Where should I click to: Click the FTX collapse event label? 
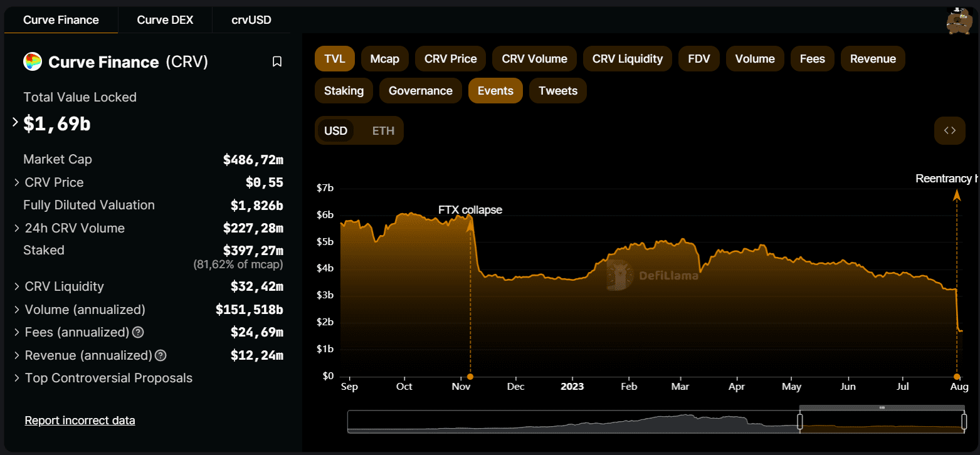click(x=470, y=210)
